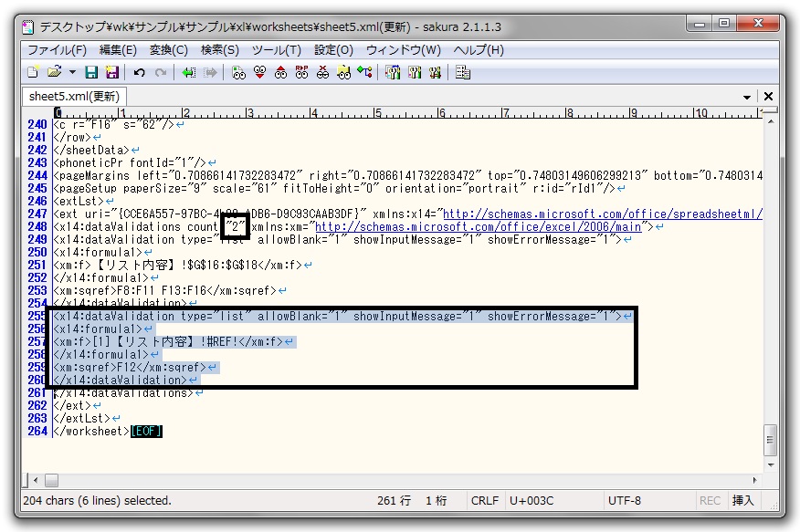Click the U+003C character code field
Viewport: 800px width, 532px height.
tap(532, 500)
